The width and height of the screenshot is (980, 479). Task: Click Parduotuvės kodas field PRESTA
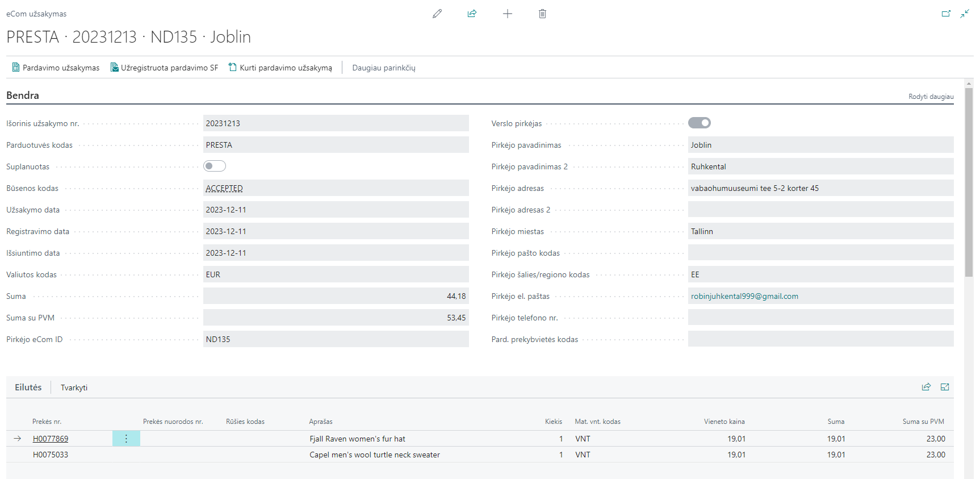point(336,145)
